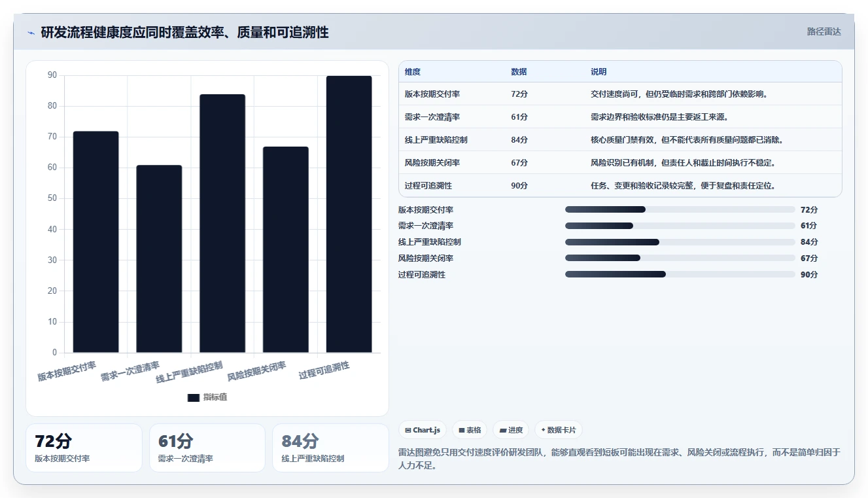Click the 需求一次澄清率 x-axis label under chart
The image size is (868, 498).
[x=130, y=371]
